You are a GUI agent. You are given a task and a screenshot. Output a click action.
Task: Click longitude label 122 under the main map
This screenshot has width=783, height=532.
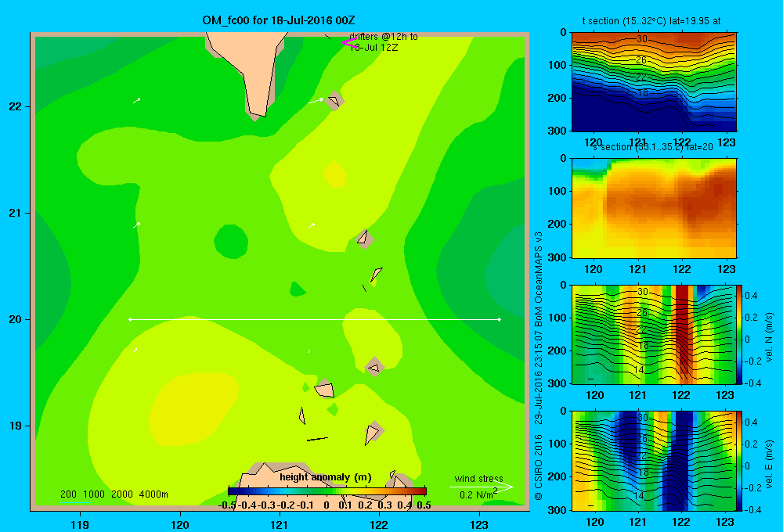tap(380, 525)
